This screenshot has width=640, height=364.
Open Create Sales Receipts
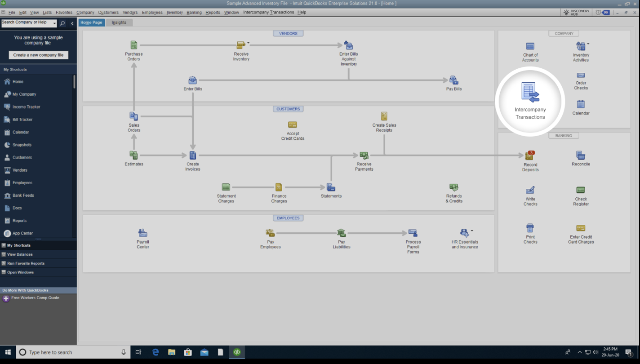(x=384, y=116)
